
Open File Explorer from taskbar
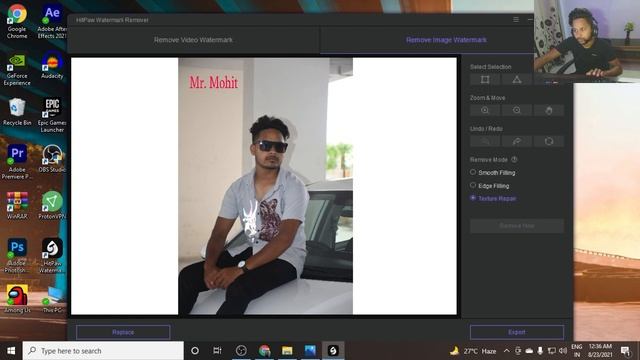287,351
